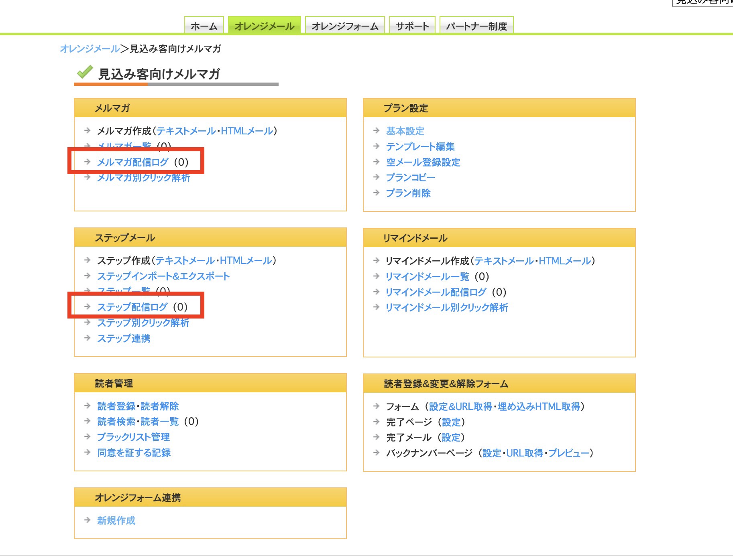733x560 pixels.
Task: Click arrow icon beside 同意を証する記録
Action: click(x=87, y=452)
